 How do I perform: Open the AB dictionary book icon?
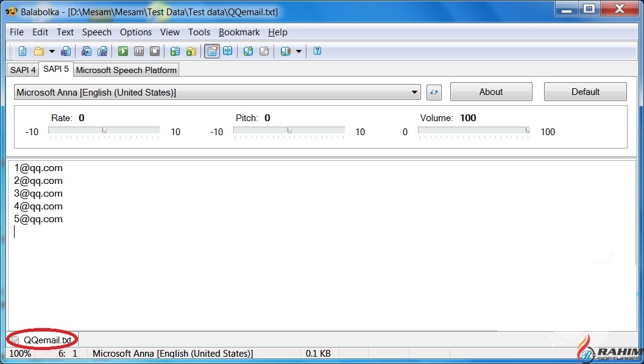tap(227, 51)
